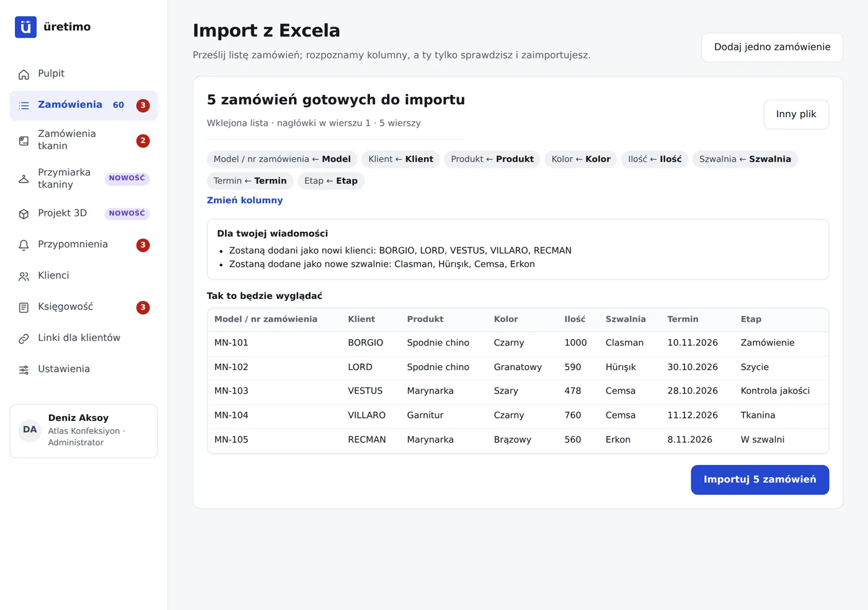This screenshot has height=610, width=868.
Task: Click the Zamówienia tkanin icon
Action: point(24,141)
